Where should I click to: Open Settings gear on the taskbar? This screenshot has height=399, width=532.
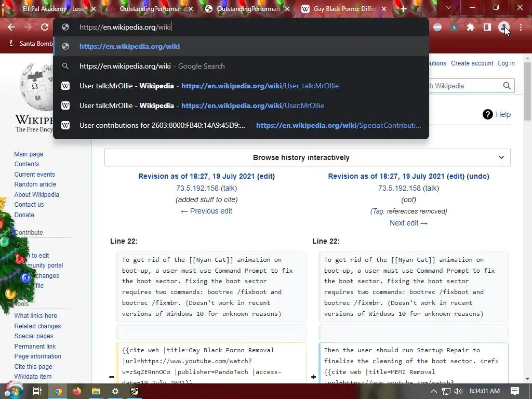(x=115, y=391)
